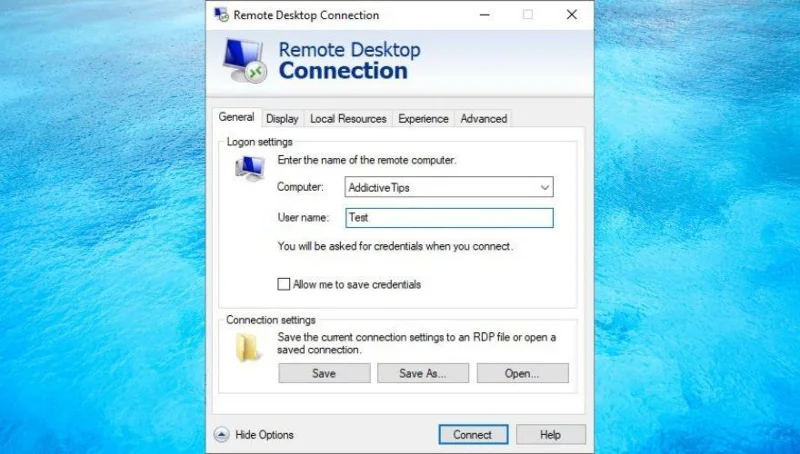The width and height of the screenshot is (800, 454).
Task: Click the Computer field showing AddictiveTips
Action: (449, 187)
